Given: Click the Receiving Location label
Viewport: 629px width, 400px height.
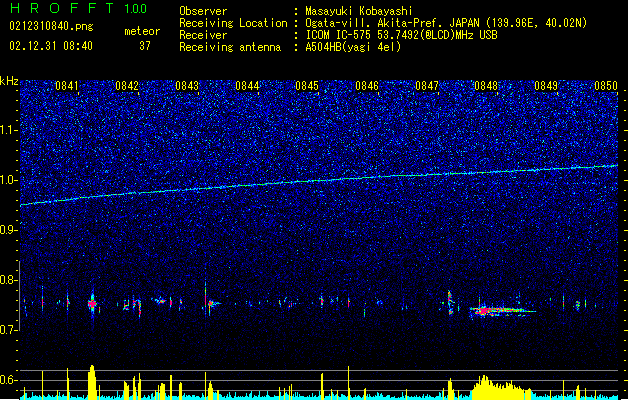Looking at the screenshot, I should pyautogui.click(x=233, y=23).
